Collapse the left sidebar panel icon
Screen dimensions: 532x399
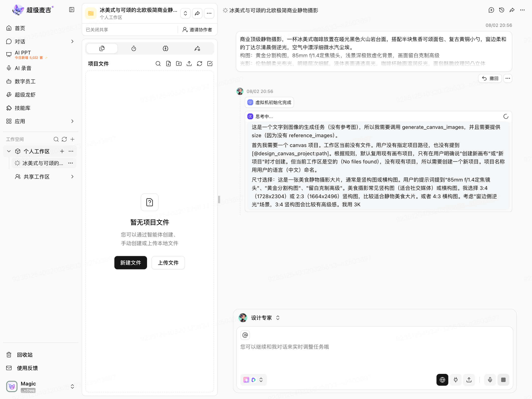(72, 10)
